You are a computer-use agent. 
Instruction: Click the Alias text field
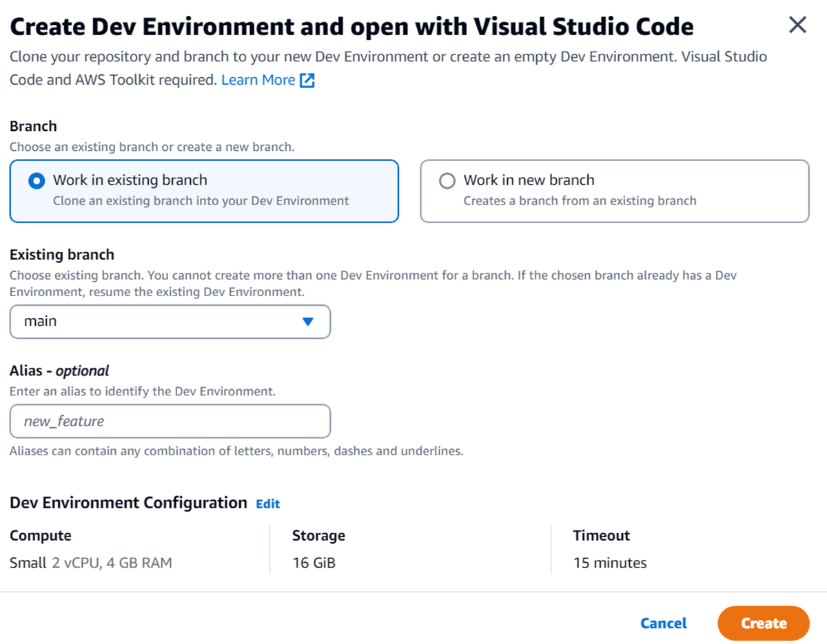coord(170,422)
